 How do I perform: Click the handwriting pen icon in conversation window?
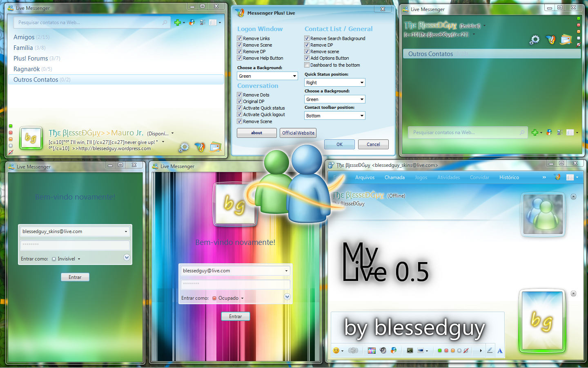point(490,350)
